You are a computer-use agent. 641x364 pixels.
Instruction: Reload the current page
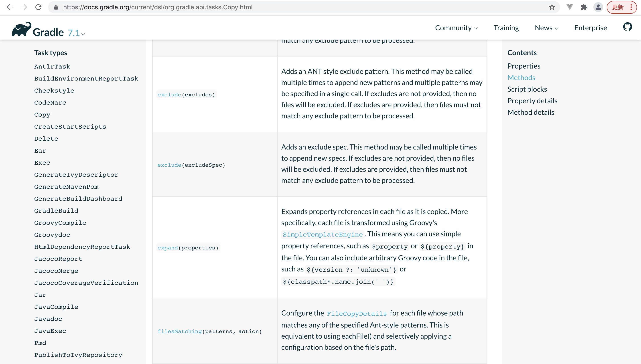tap(39, 7)
